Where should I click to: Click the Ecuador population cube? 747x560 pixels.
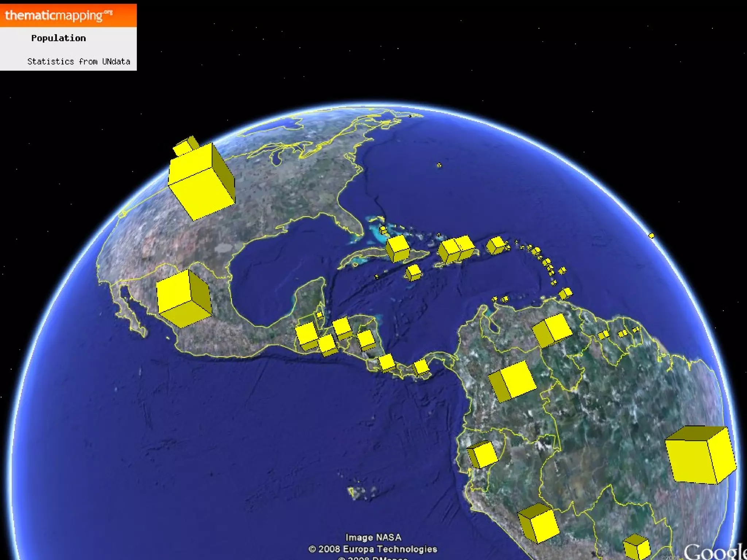pos(483,454)
